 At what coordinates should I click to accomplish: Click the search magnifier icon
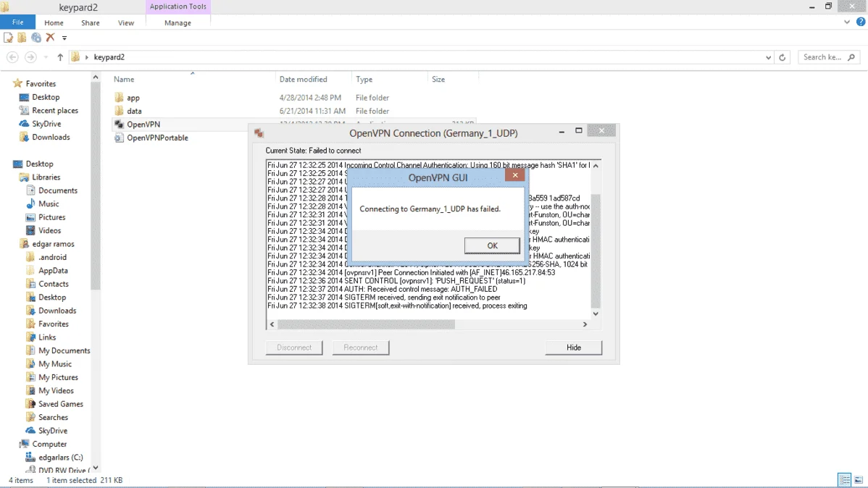[851, 57]
